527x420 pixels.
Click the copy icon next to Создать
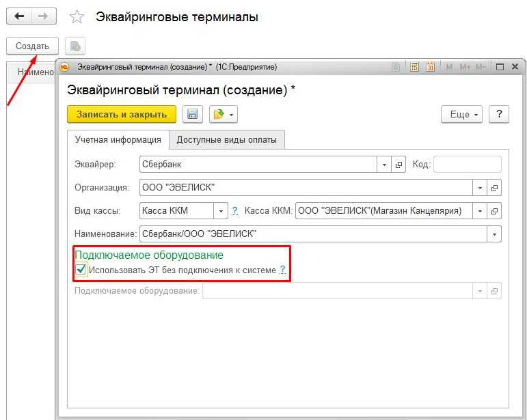tap(75, 46)
